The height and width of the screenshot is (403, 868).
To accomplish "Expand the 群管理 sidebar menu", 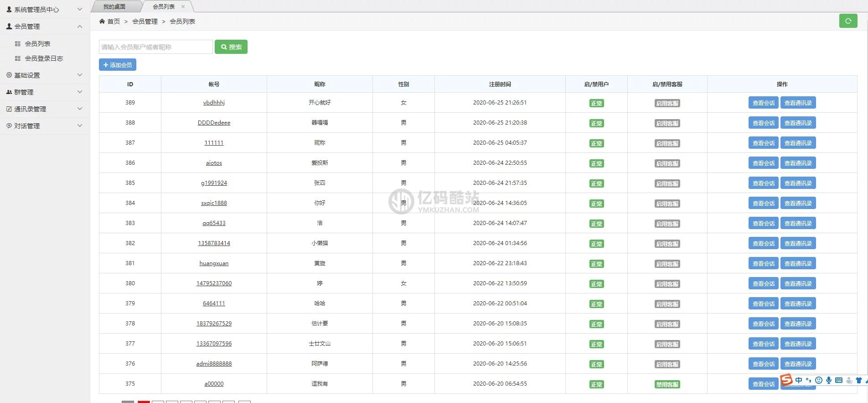I will [x=45, y=92].
